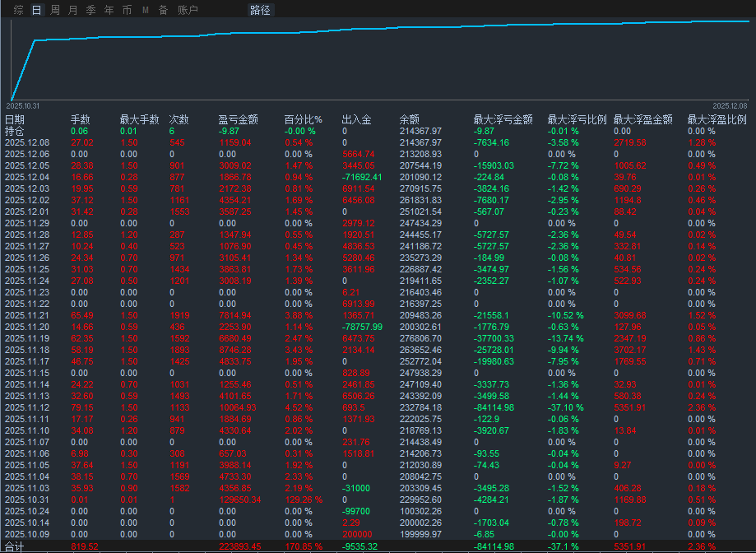This screenshot has height=553, width=756.
Task: Click balance 247434.29 in 2025.11.29 row
Action: (x=420, y=223)
